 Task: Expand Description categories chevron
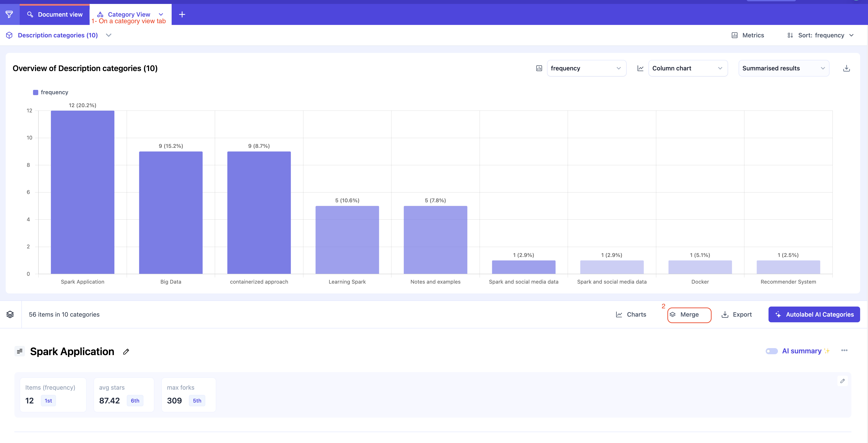108,35
